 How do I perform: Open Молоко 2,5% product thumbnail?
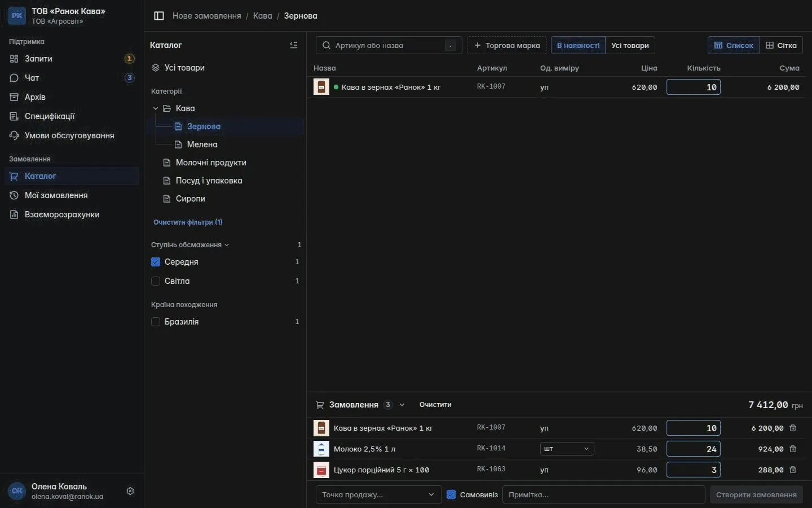321,449
